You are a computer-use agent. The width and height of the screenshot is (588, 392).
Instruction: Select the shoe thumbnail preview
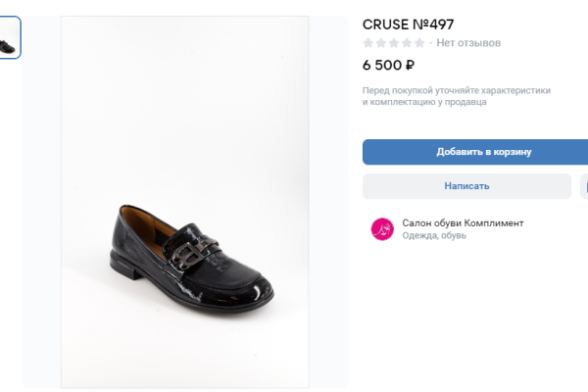click(x=8, y=37)
